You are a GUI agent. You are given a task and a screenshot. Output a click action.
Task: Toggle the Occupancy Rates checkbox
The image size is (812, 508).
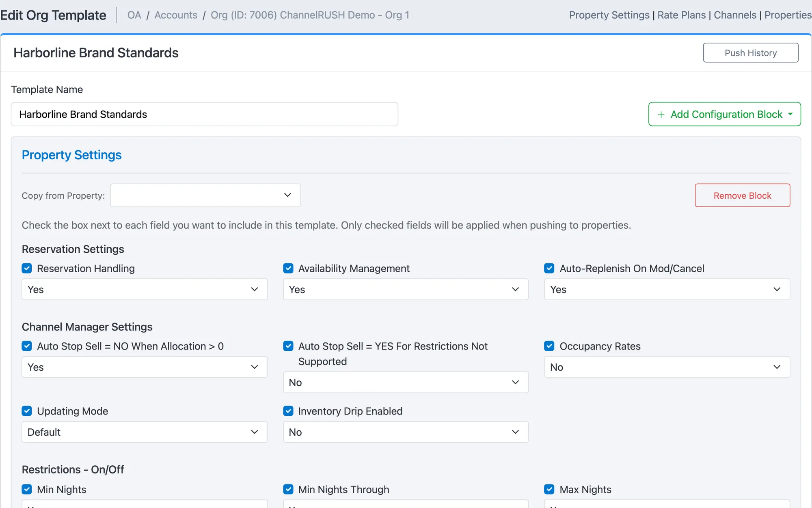tap(549, 346)
